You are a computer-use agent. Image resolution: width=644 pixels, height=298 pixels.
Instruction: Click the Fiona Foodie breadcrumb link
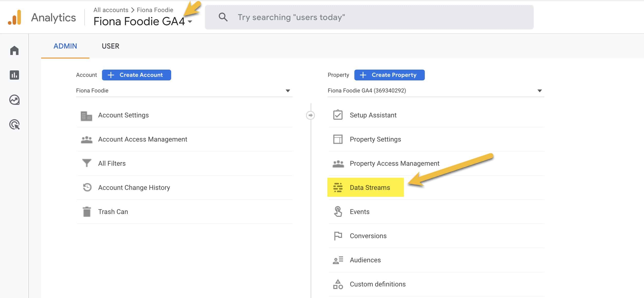pos(155,10)
